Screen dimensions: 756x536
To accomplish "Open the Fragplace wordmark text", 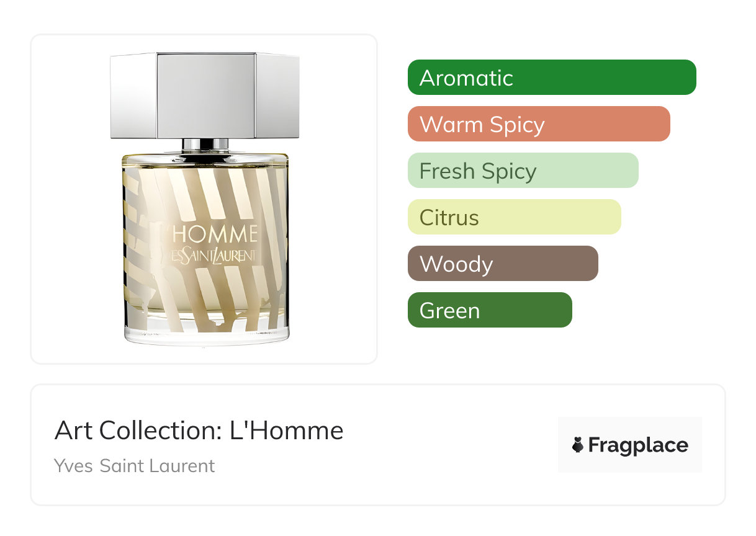I will [638, 445].
